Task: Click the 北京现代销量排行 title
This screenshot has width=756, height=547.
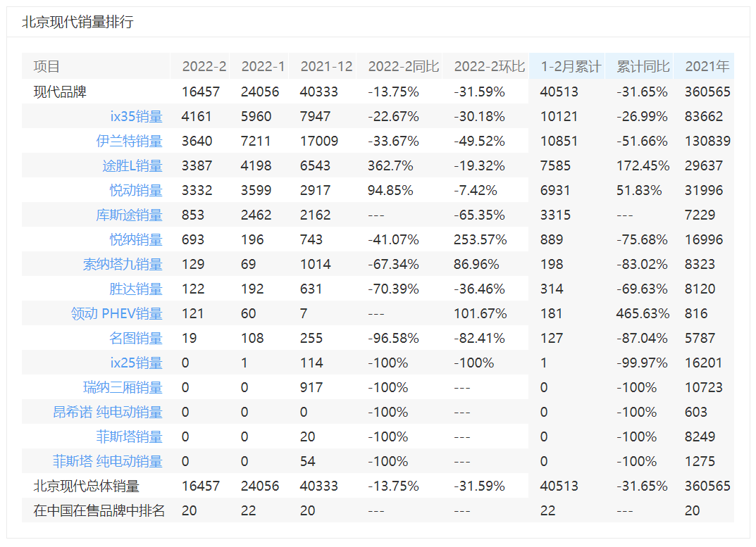Action: point(78,22)
